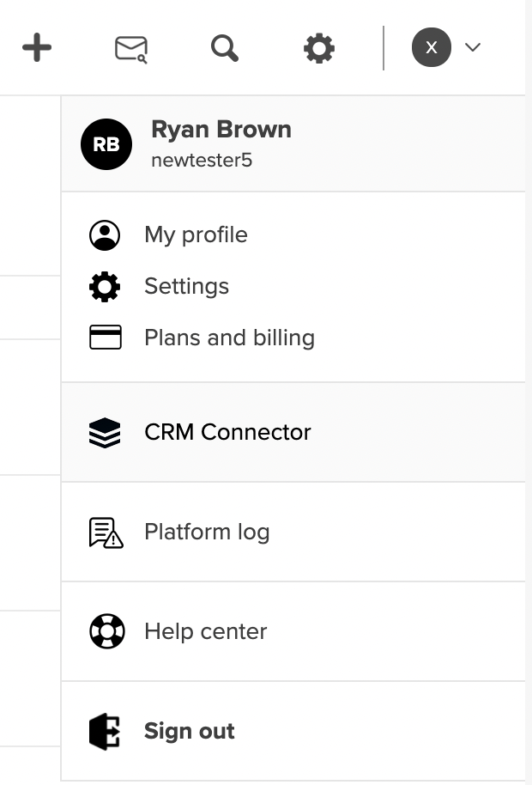Viewport: 532px width, 785px height.
Task: Click the Platform log warning icon
Action: click(106, 532)
